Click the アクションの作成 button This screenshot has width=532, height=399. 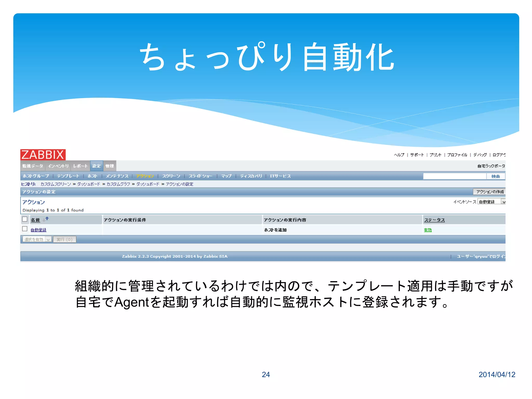[489, 192]
